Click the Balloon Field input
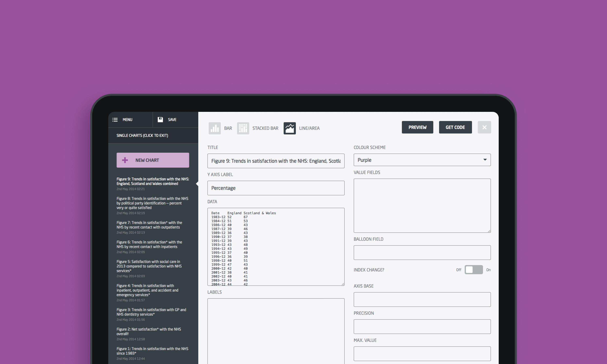Screen dimensions: 607x364 (x=422, y=253)
